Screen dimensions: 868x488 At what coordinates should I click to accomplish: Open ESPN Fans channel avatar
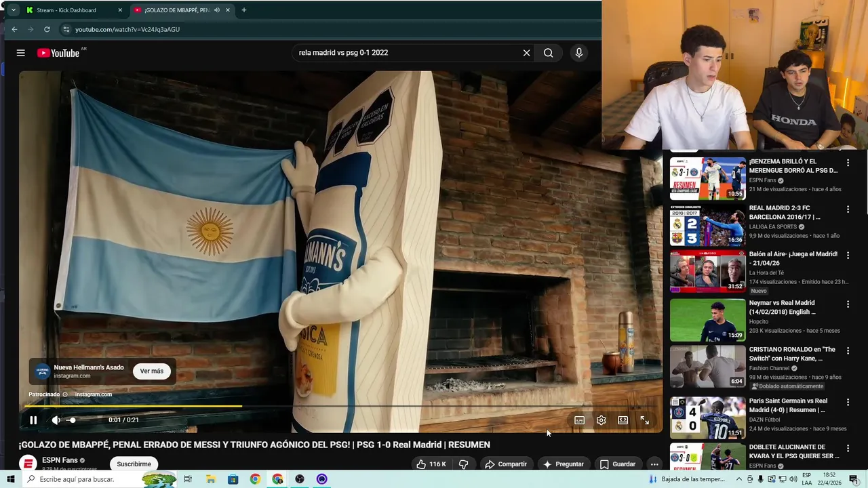click(28, 464)
